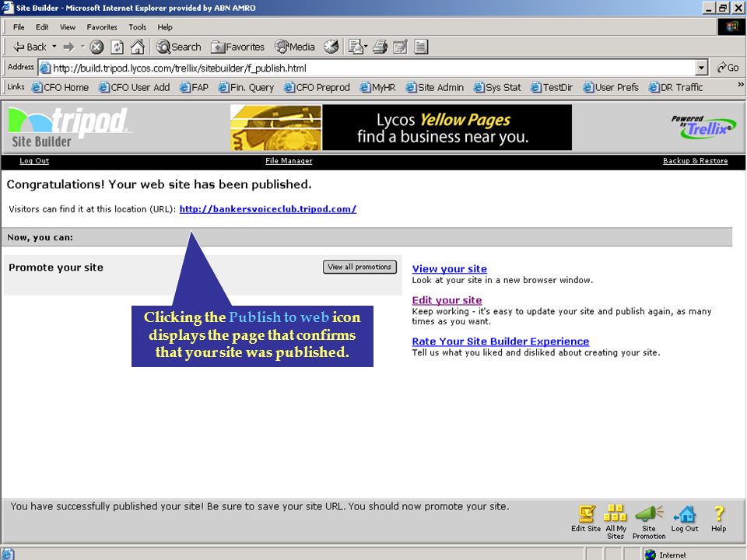Click the Back navigation arrow

30,47
